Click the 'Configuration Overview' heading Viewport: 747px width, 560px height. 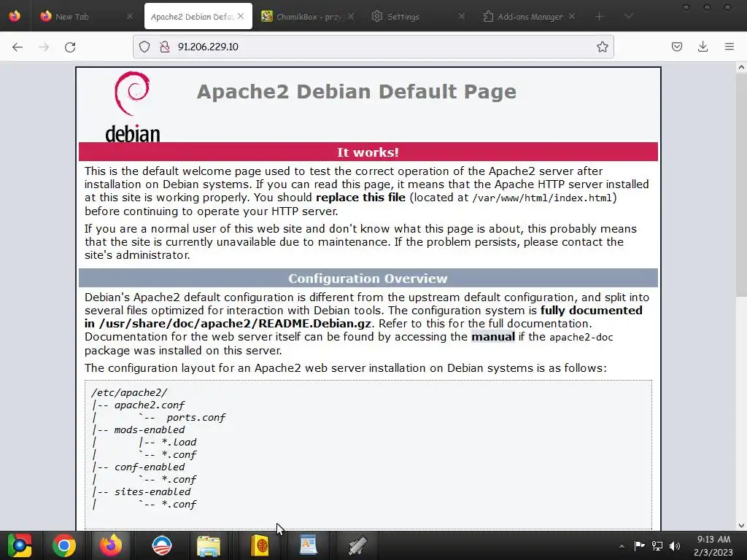point(368,279)
